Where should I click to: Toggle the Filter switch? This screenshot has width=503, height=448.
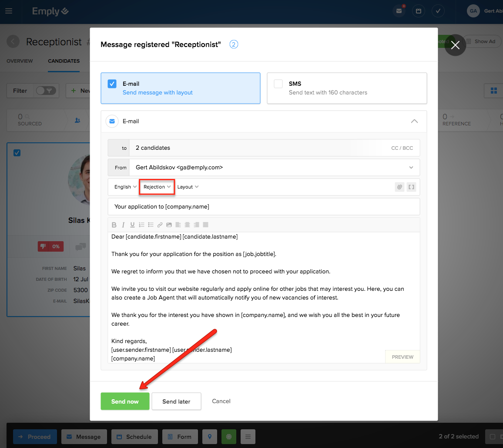(x=45, y=91)
